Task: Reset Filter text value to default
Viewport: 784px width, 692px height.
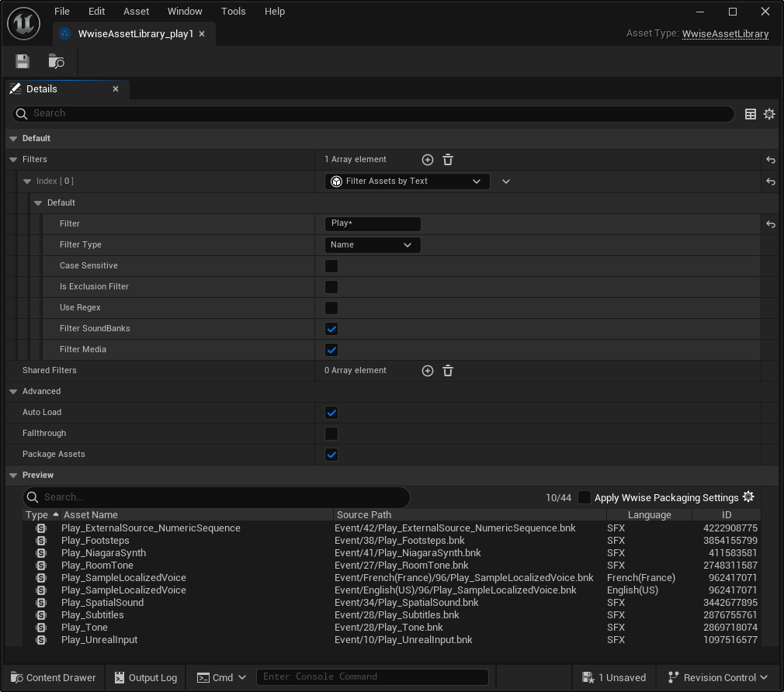Action: (770, 224)
